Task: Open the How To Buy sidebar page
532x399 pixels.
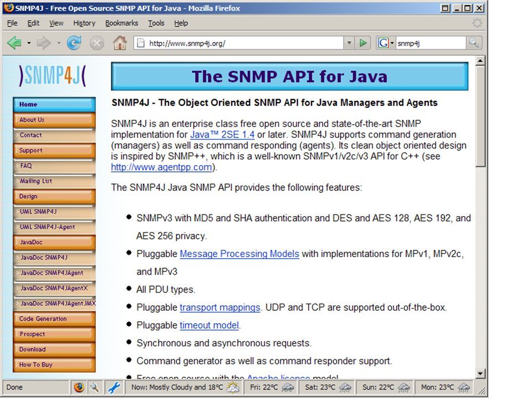Action: pyautogui.click(x=54, y=365)
